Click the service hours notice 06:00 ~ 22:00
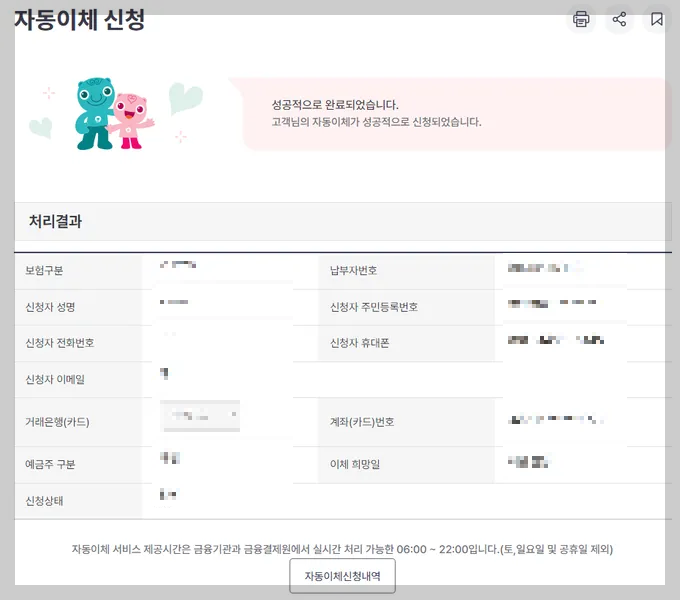This screenshot has height=600, width=680. [x=342, y=549]
